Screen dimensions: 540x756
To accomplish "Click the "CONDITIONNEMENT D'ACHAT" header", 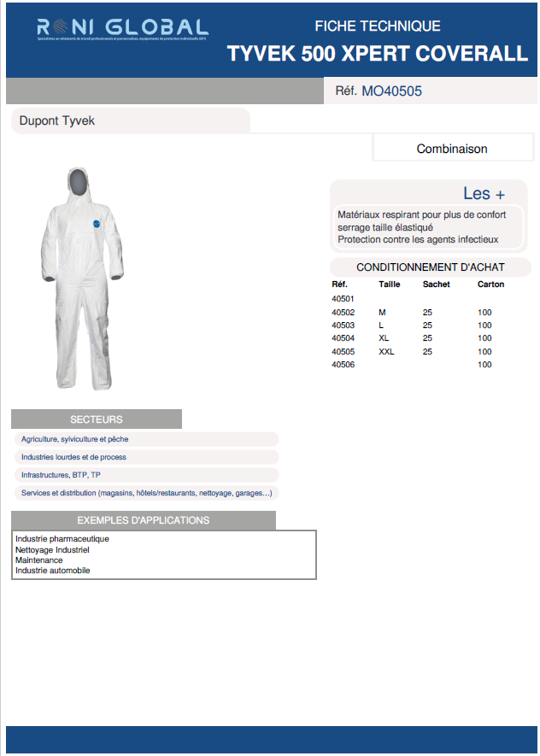I will click(431, 267).
